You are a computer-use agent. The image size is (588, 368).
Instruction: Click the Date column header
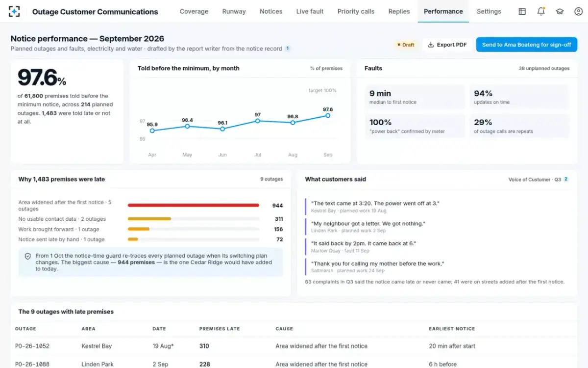point(159,329)
